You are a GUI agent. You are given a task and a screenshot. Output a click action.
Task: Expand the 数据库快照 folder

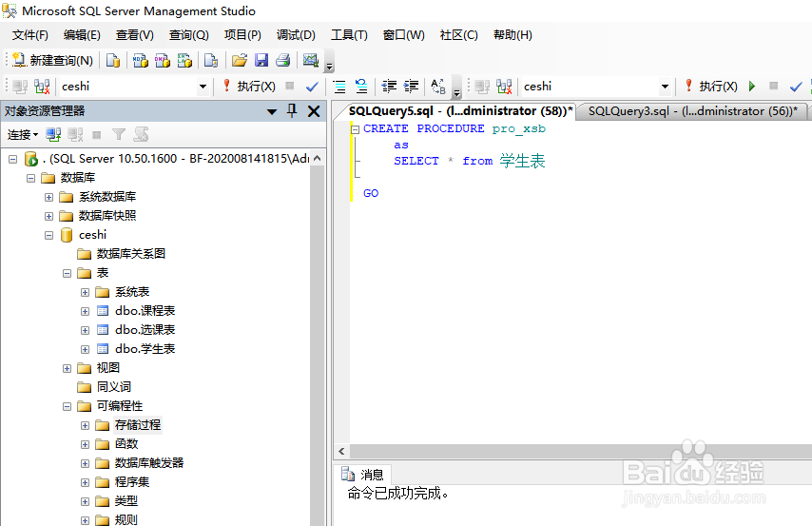tap(48, 216)
